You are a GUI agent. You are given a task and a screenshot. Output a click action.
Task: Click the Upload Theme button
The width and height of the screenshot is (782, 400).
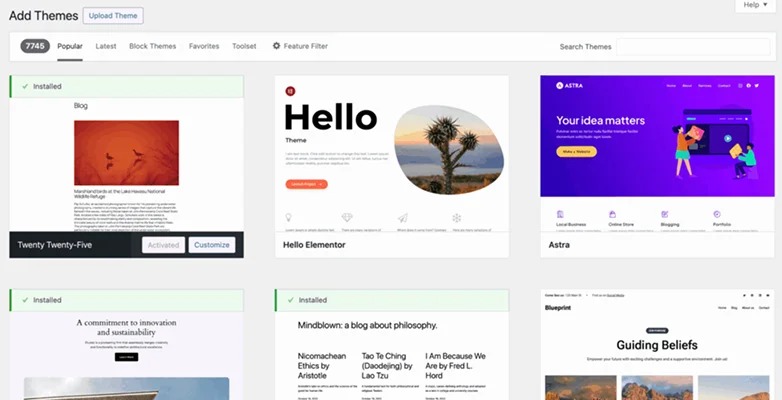coord(113,15)
